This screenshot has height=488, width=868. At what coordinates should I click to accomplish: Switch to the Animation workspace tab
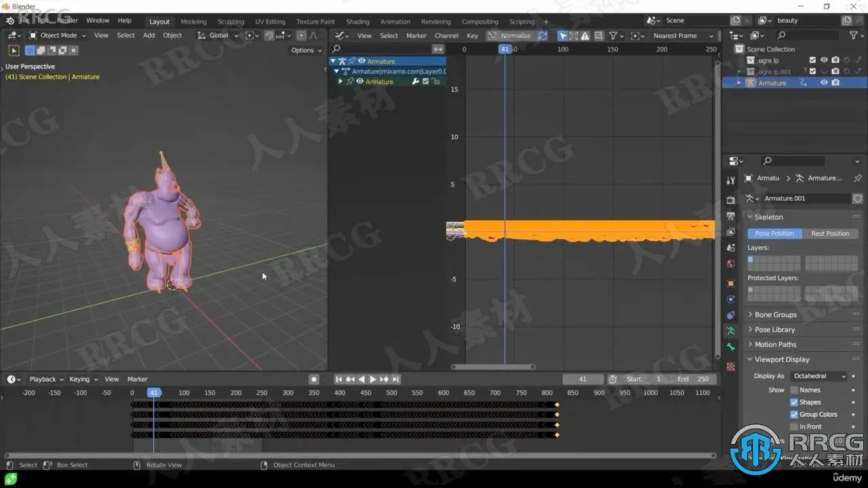tap(395, 22)
